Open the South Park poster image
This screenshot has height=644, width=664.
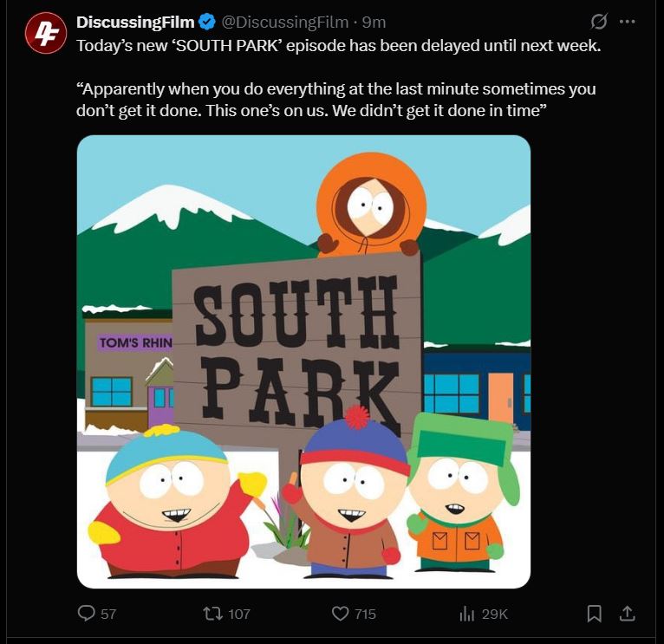pos(303,361)
